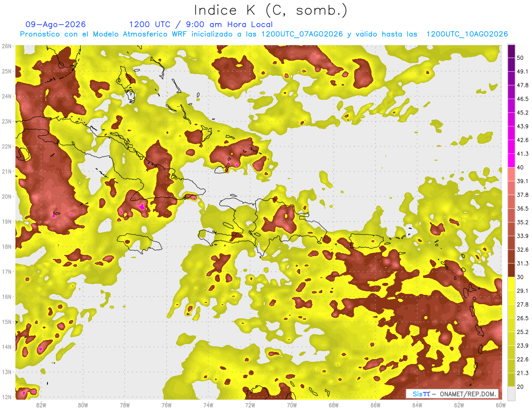Viewport: 532px width, 411px height.
Task: Click the '23.9' color scale value
Action: tap(523, 345)
